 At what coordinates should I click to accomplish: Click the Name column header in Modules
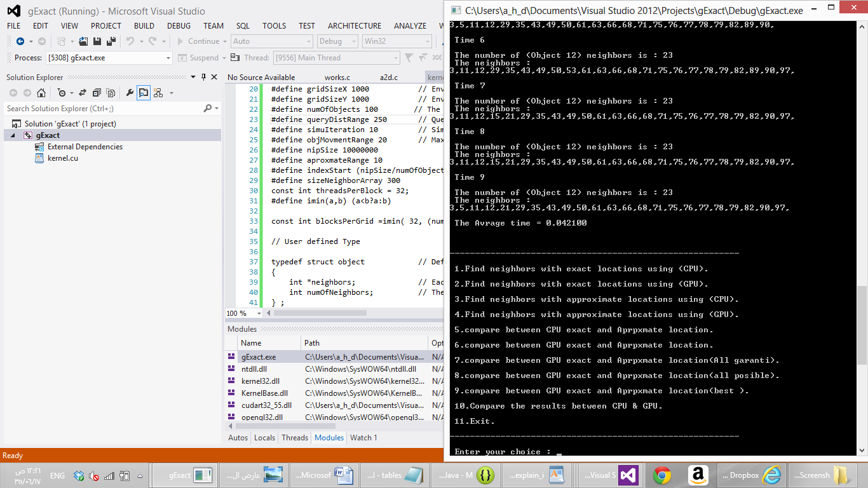pos(269,343)
